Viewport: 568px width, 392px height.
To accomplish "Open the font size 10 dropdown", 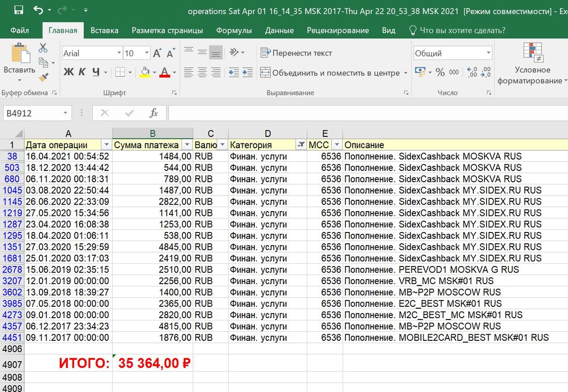I will [147, 53].
